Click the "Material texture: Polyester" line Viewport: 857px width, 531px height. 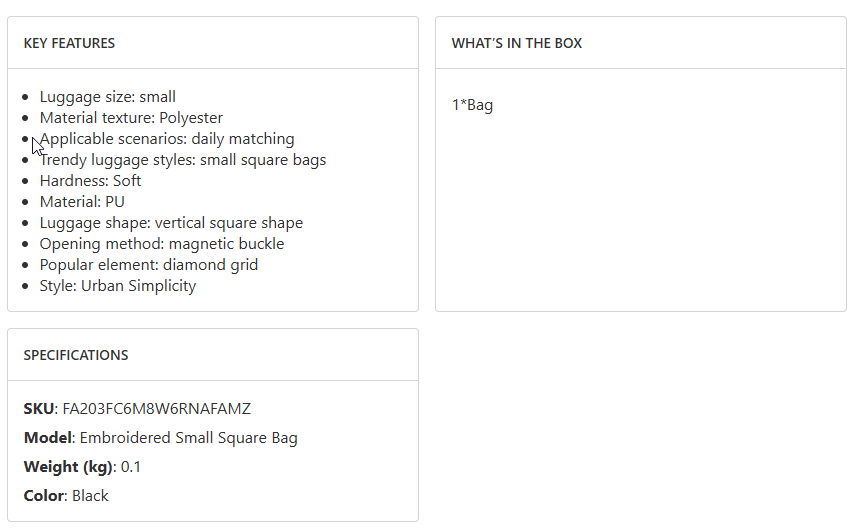(x=131, y=118)
